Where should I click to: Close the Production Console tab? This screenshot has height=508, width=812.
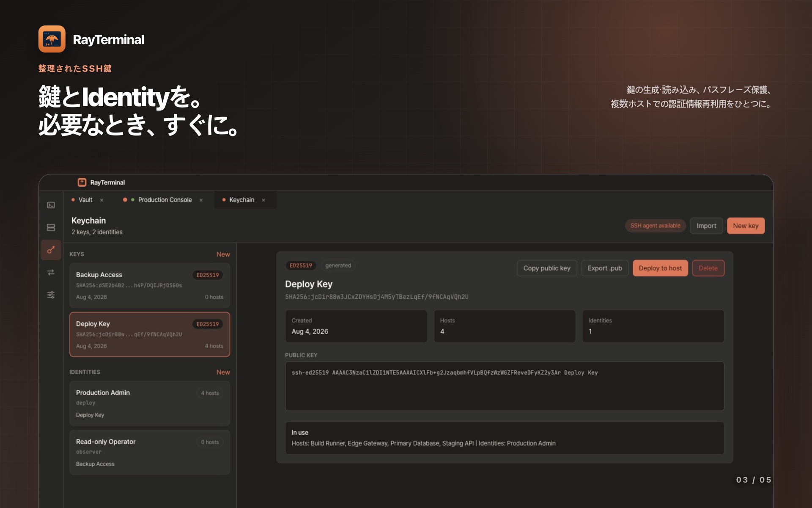coord(201,200)
